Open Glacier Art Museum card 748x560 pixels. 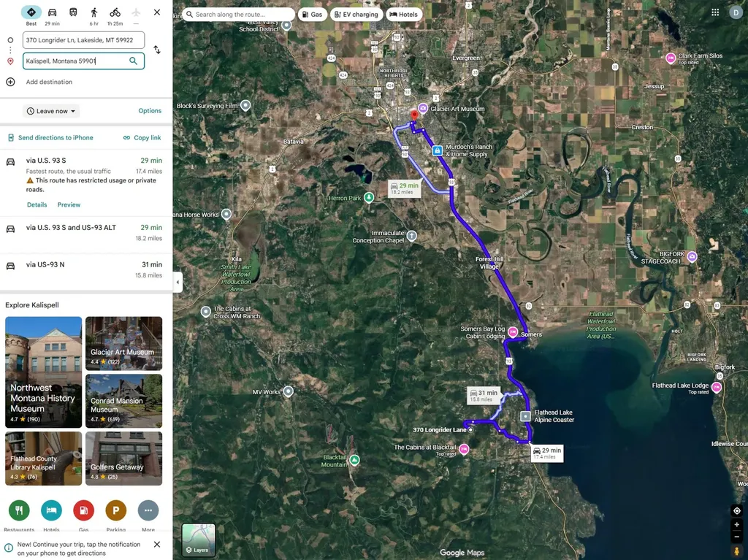point(124,343)
